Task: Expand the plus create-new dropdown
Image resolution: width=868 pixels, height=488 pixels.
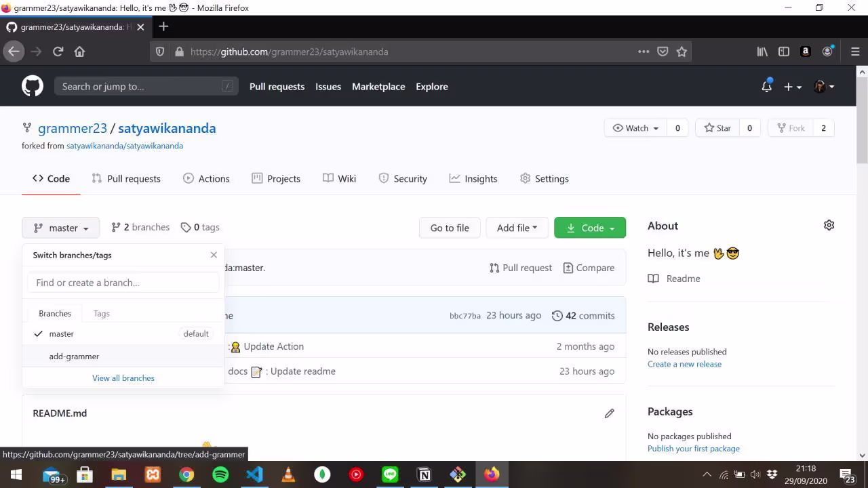Action: [793, 87]
